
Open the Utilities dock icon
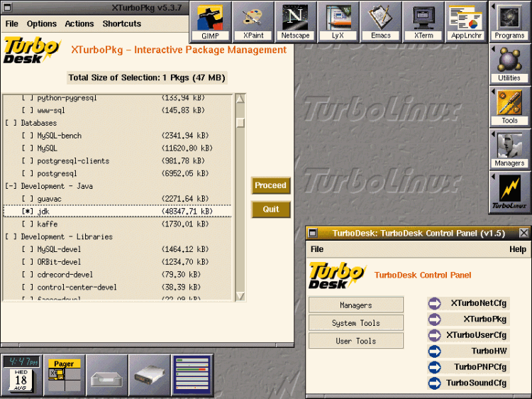point(509,64)
